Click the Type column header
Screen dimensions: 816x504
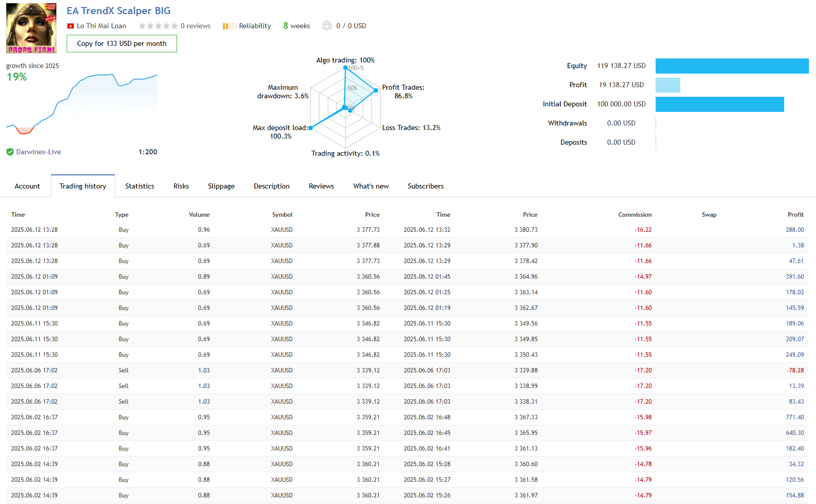122,215
